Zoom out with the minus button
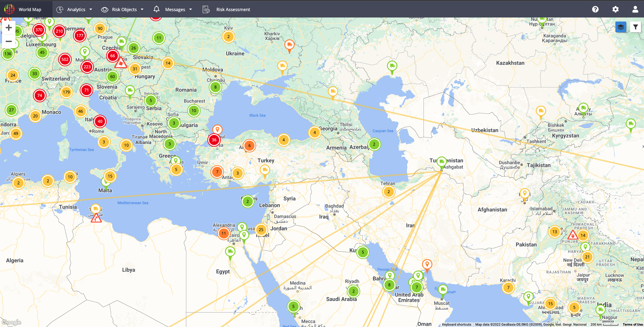The height and width of the screenshot is (327, 644). tap(9, 41)
